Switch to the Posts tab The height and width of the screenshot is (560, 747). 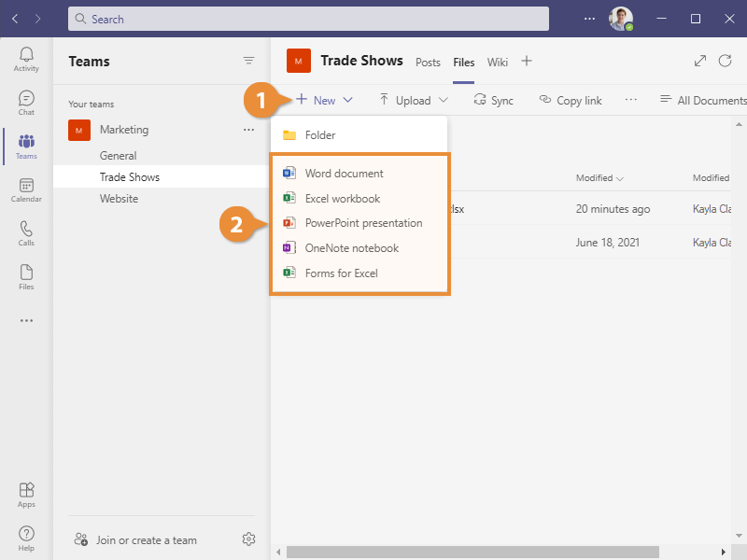pos(428,63)
